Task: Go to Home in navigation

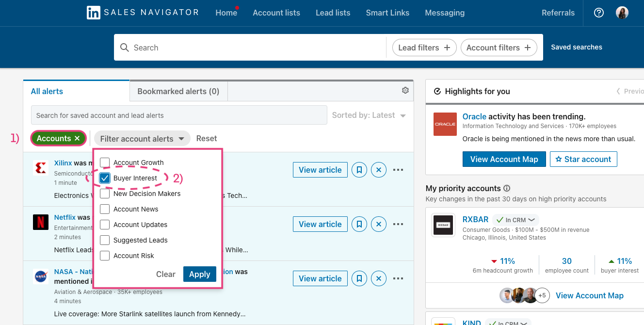Action: click(226, 13)
